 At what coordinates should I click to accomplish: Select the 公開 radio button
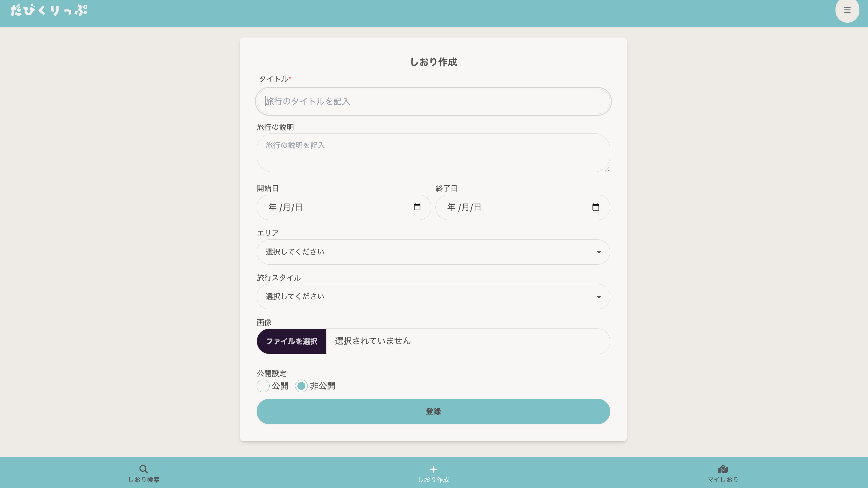click(x=263, y=385)
